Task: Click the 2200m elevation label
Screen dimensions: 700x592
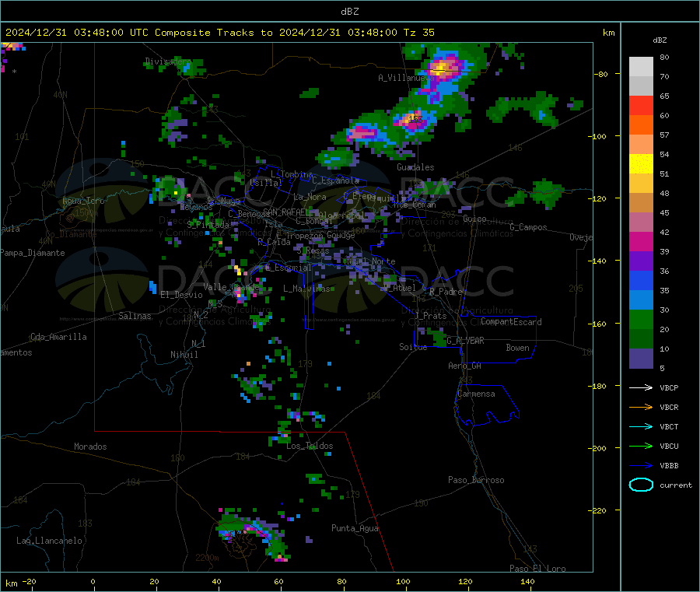Action: (x=207, y=558)
